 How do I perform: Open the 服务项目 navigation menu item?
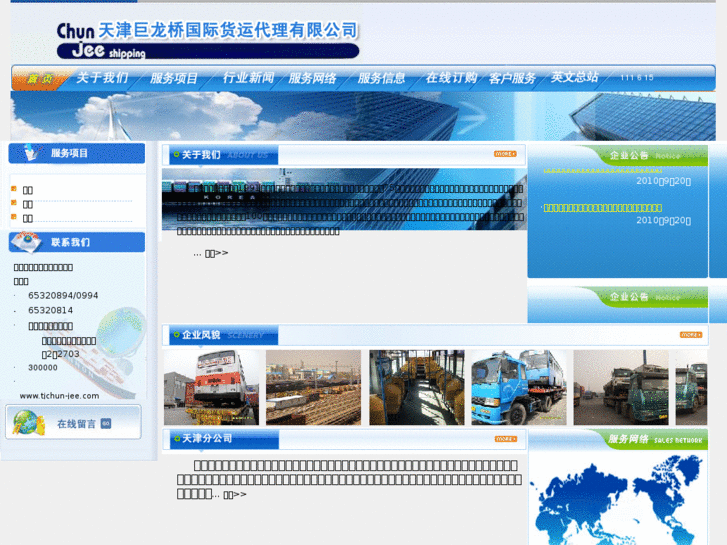coord(174,78)
